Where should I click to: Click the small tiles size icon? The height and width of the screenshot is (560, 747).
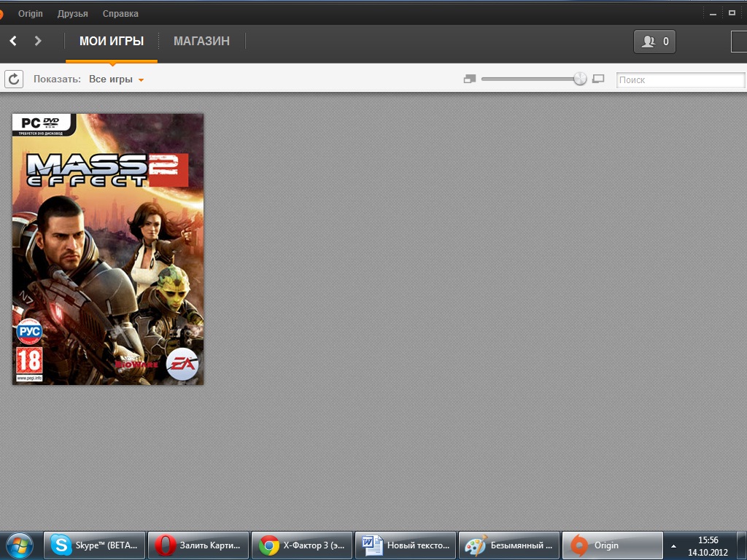[x=470, y=79]
